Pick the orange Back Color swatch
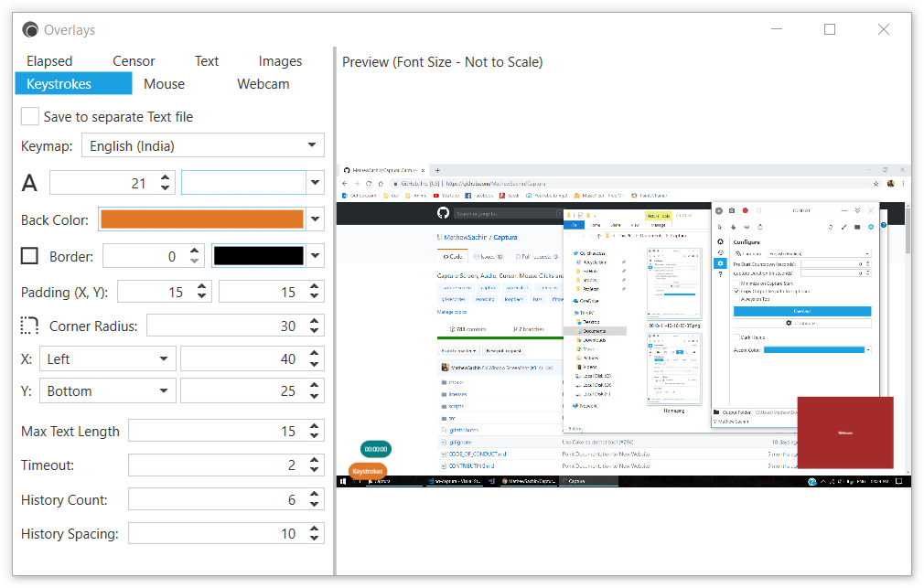The height and width of the screenshot is (588, 924). point(201,219)
